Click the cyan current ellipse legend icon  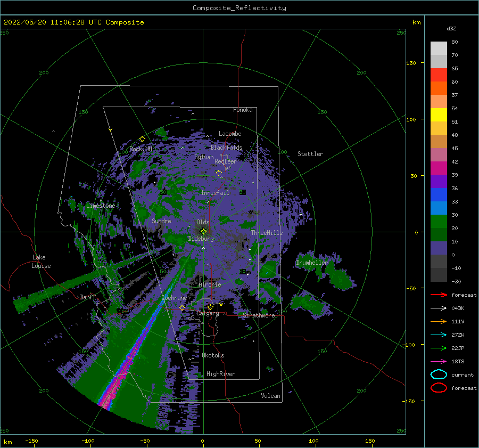coord(439,374)
